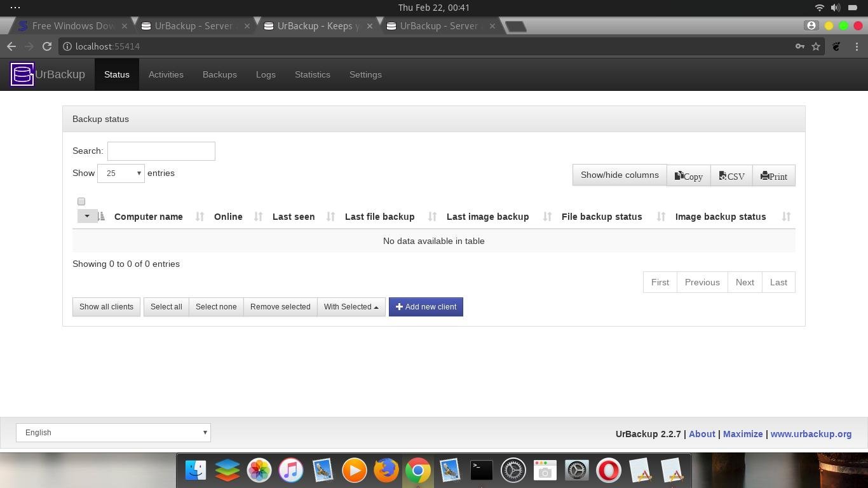Click the Maximize link in footer

743,434
